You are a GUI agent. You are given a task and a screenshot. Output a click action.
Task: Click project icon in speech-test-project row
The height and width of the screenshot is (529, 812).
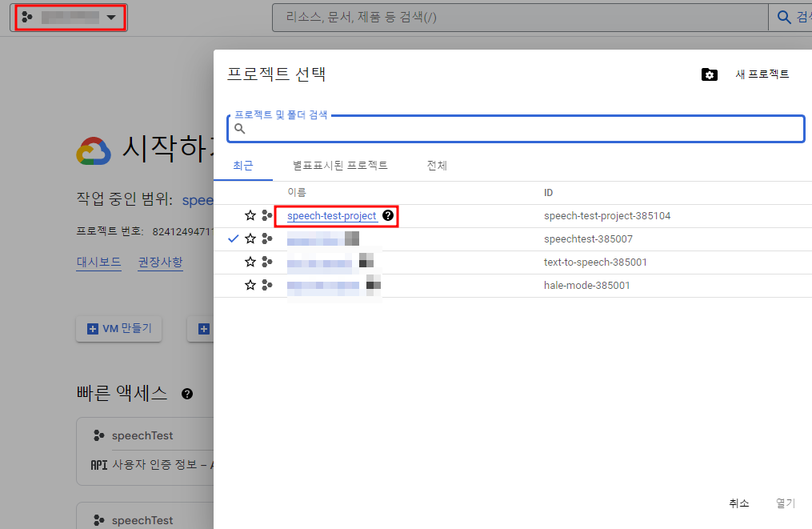266,215
